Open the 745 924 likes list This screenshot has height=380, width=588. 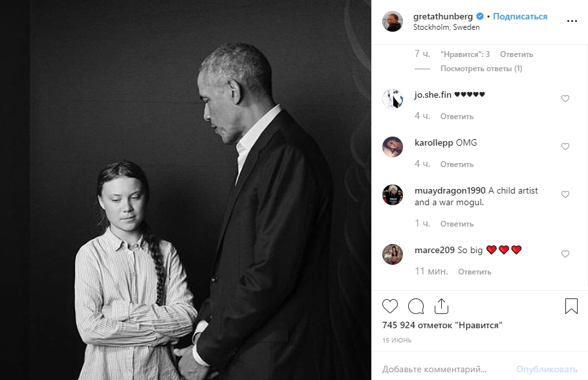(x=442, y=325)
